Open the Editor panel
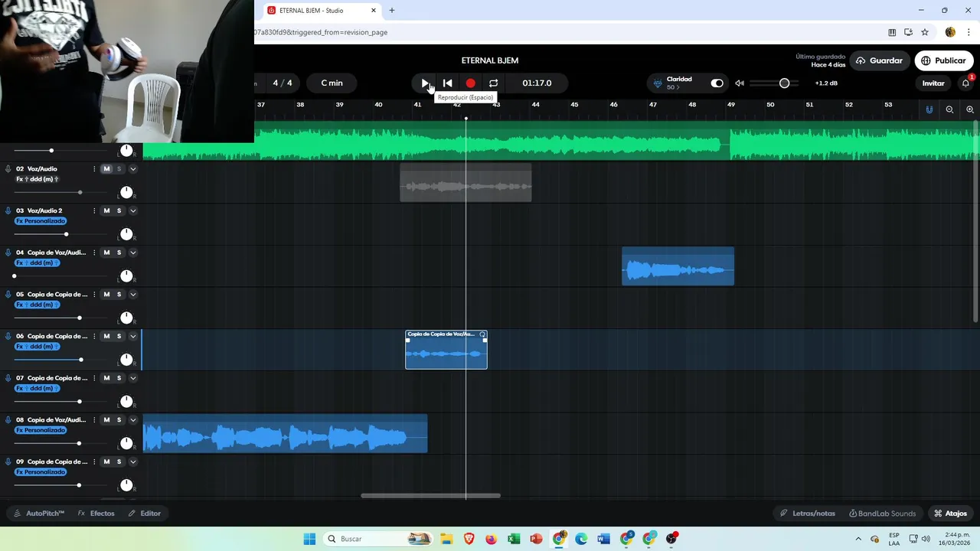Screen dimensions: 980x551 (145, 514)
